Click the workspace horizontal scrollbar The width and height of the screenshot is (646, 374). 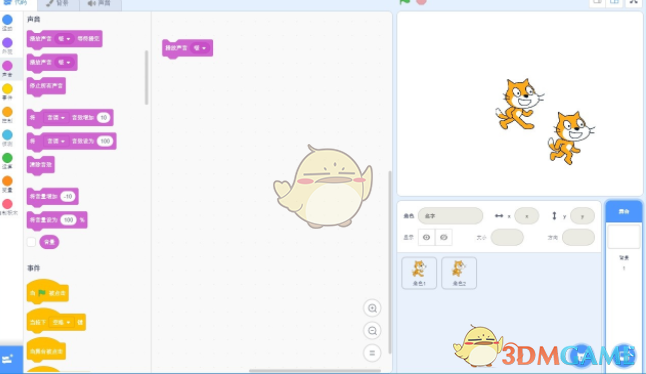(315, 371)
